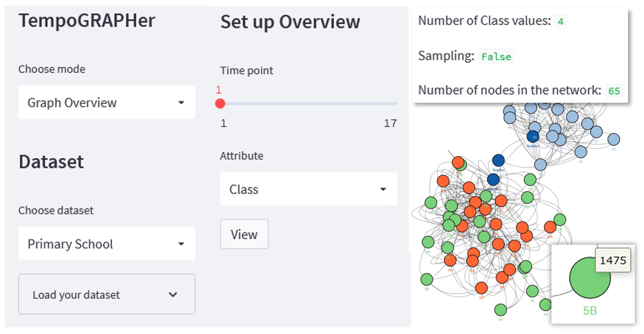Viewport: 644px width, 334px height.
Task: Click the Sampling value False
Action: click(496, 57)
